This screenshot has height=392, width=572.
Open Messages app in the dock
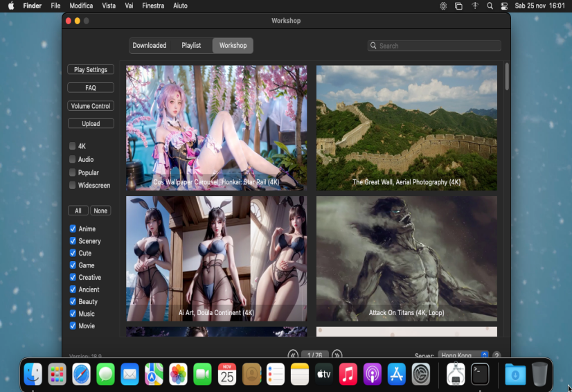[105, 374]
